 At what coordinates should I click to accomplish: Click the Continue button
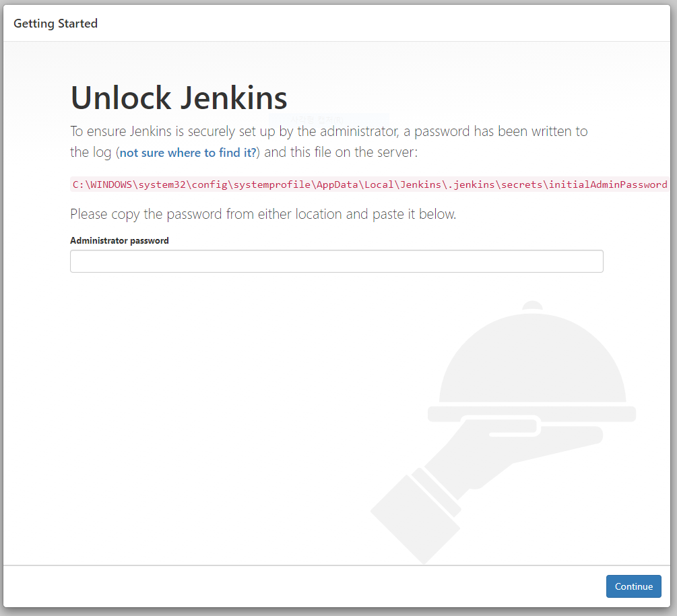tap(633, 586)
